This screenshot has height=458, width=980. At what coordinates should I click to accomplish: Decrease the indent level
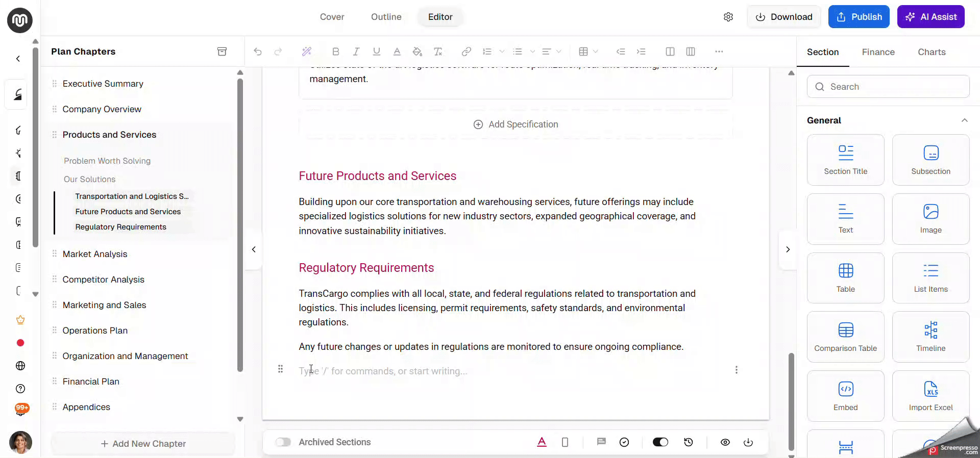pyautogui.click(x=621, y=52)
